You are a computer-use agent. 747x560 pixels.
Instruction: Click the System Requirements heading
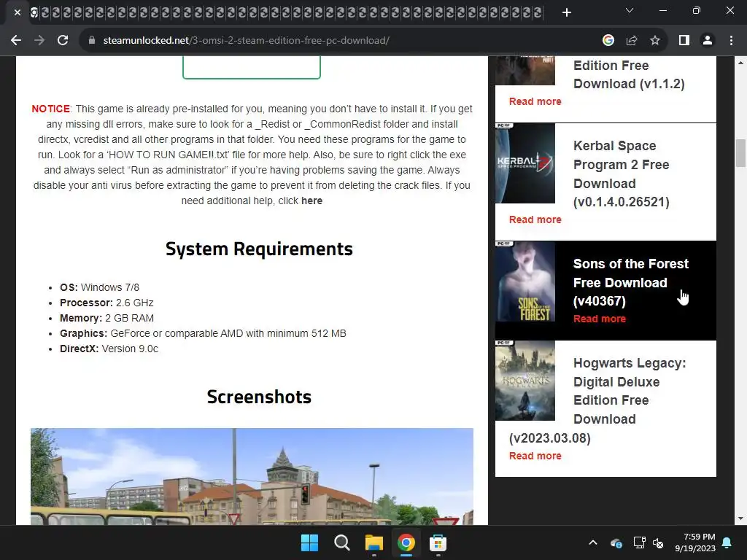tap(259, 249)
